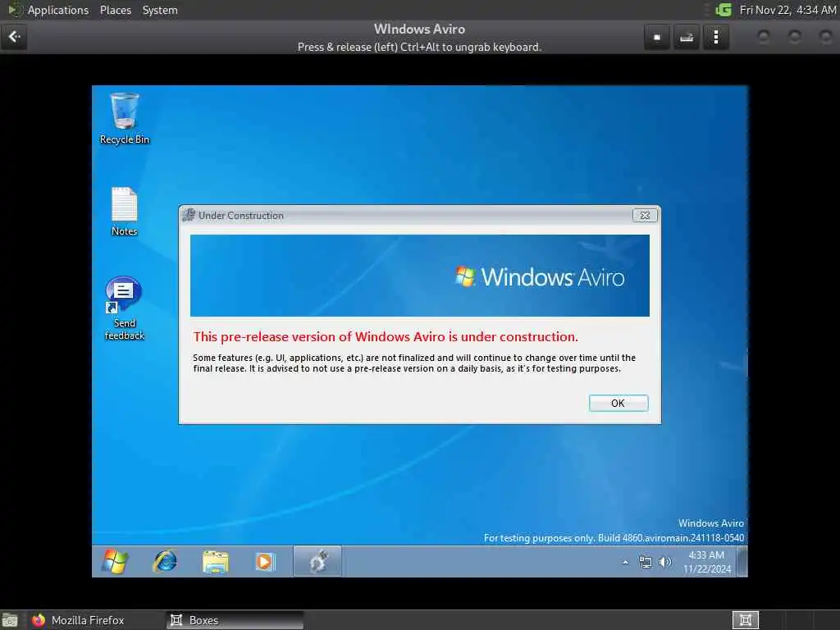The width and height of the screenshot is (840, 630).
Task: Click the Boxes keyboard shortcuts button
Action: (687, 37)
